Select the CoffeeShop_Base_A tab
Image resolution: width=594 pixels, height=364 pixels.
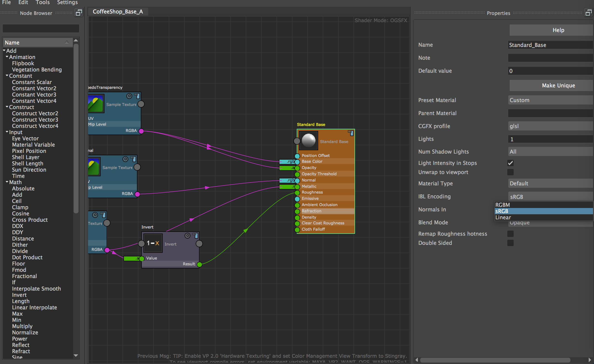point(118,11)
